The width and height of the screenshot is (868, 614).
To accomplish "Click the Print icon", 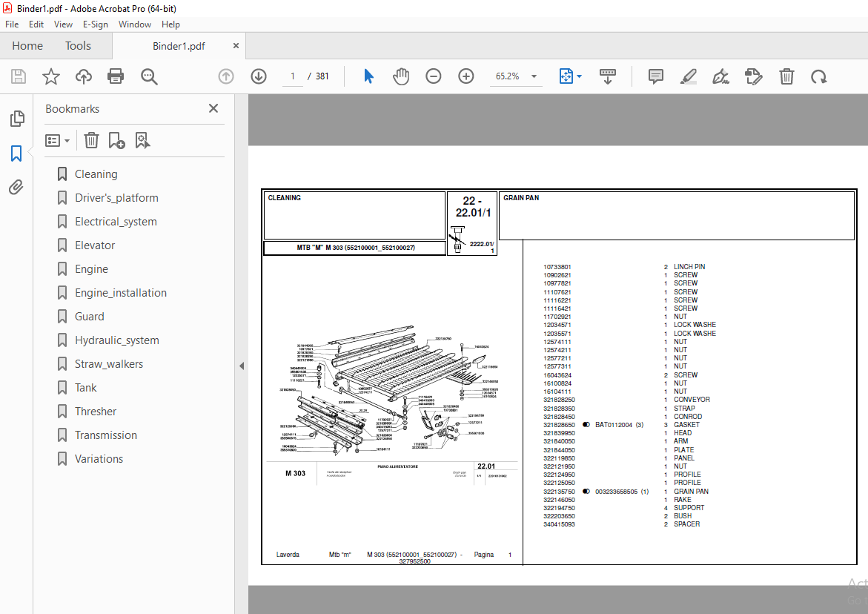I will click(116, 76).
